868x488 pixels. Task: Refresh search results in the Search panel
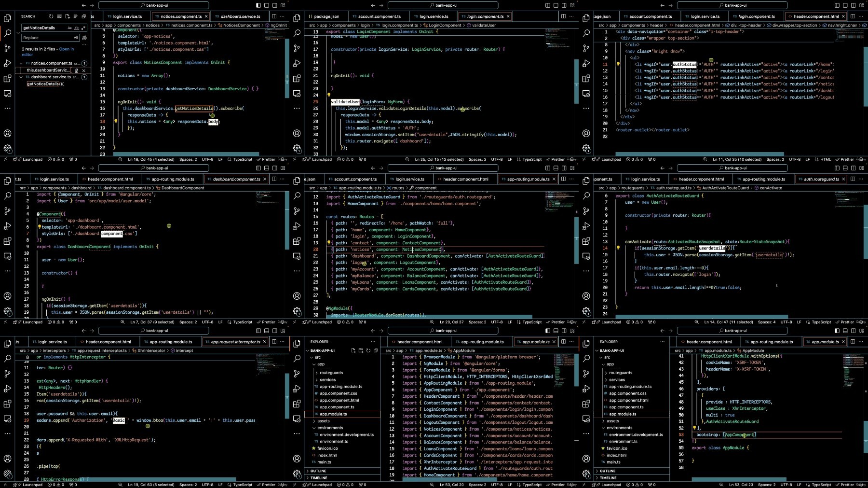(x=51, y=16)
